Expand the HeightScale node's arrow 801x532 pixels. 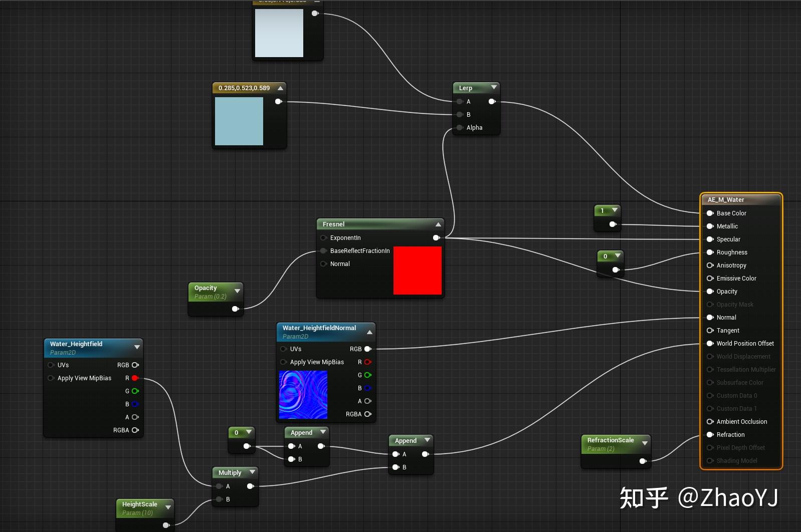(x=168, y=507)
